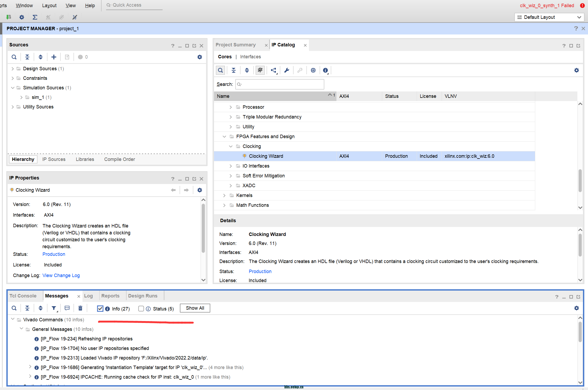
Task: Select Clocking Wizard row in catalog
Action: [x=374, y=156]
